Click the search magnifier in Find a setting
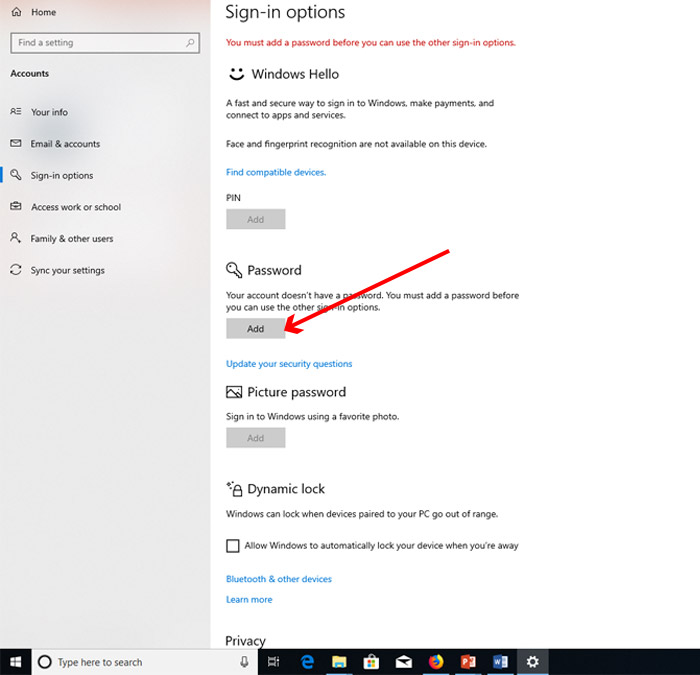Viewport: 700px width, 675px height. (x=190, y=43)
